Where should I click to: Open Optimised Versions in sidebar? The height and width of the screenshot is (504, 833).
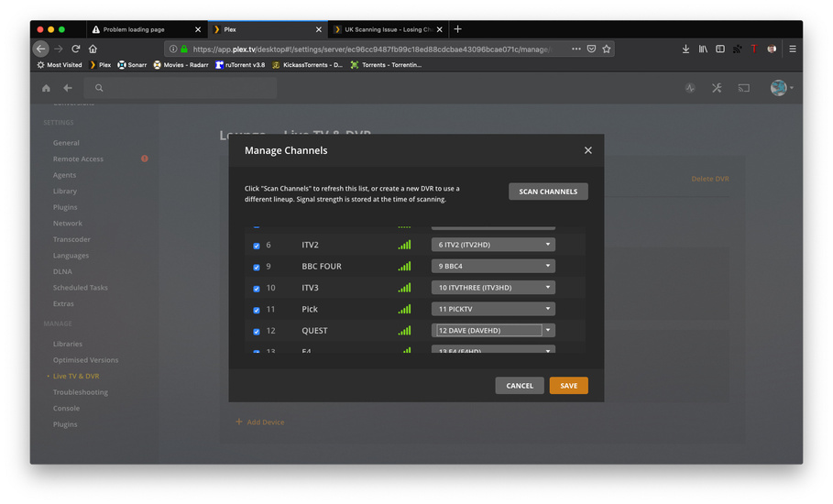(85, 360)
